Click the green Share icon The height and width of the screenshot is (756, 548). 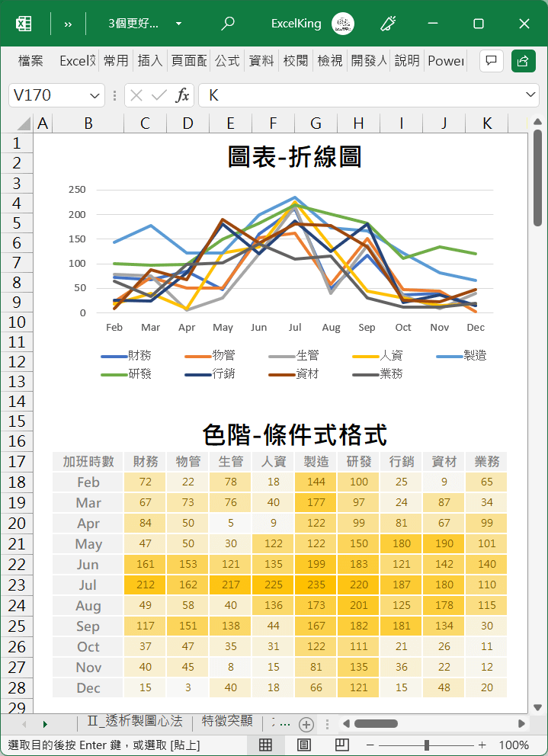point(523,61)
